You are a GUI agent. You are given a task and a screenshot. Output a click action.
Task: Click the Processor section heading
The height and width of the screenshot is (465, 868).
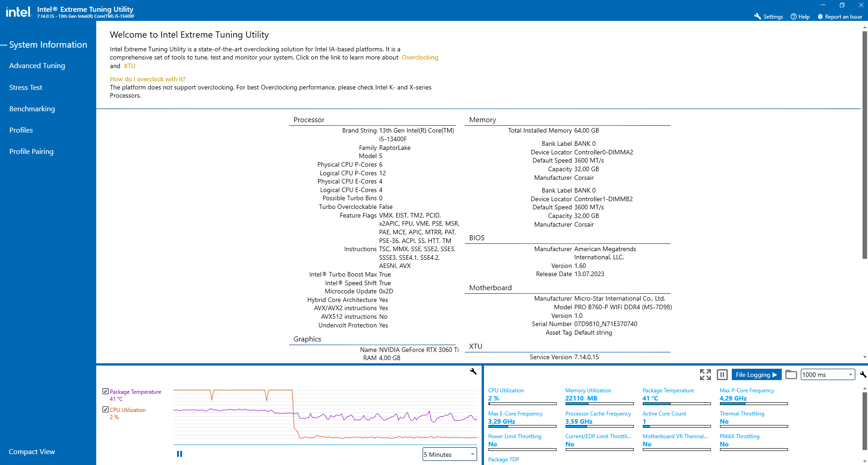[309, 120]
